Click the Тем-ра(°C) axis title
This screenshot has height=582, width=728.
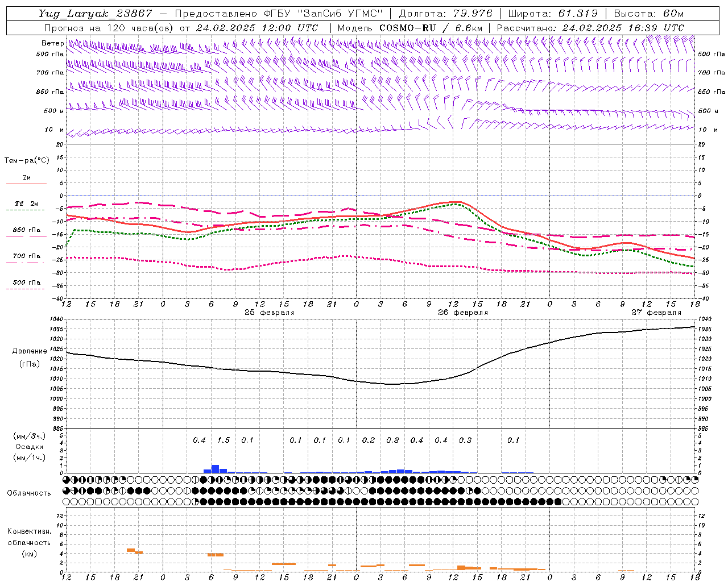[27, 161]
